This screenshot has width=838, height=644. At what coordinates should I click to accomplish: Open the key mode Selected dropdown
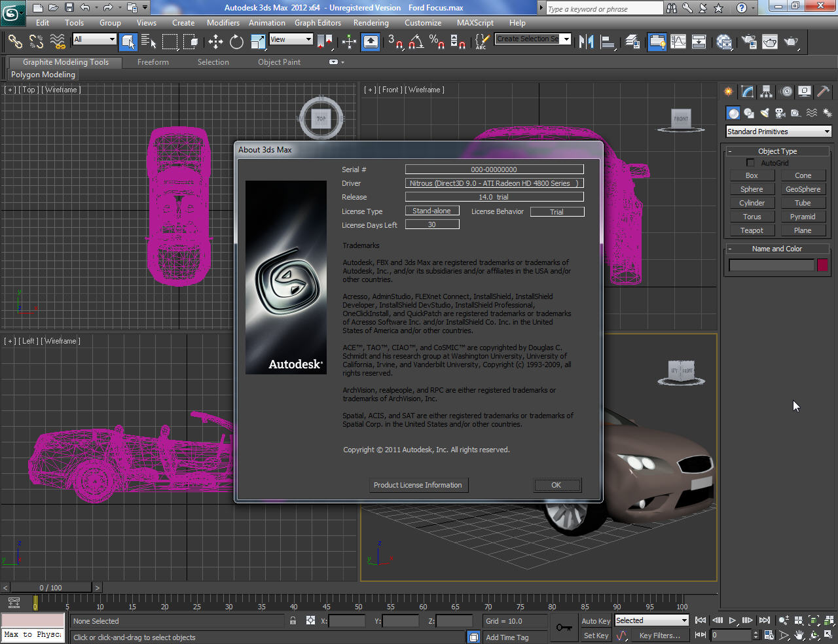(x=651, y=620)
